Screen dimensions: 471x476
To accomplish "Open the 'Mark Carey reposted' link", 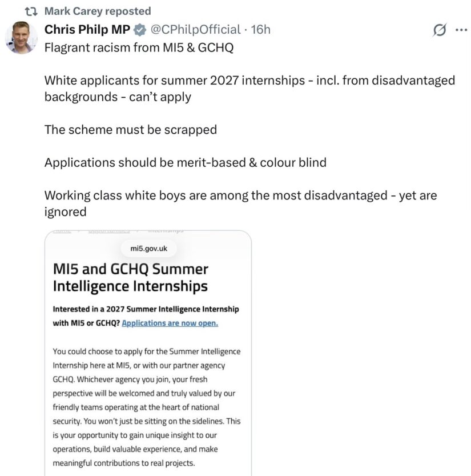I will (98, 11).
